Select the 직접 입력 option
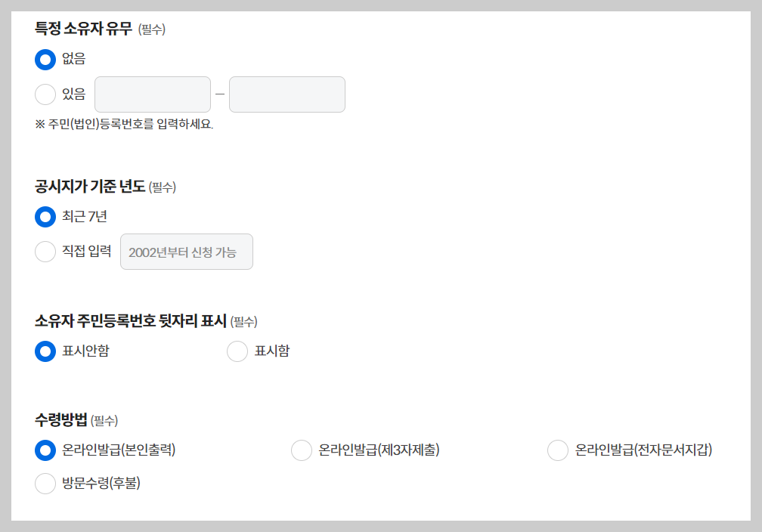This screenshot has width=762, height=532. [x=45, y=252]
